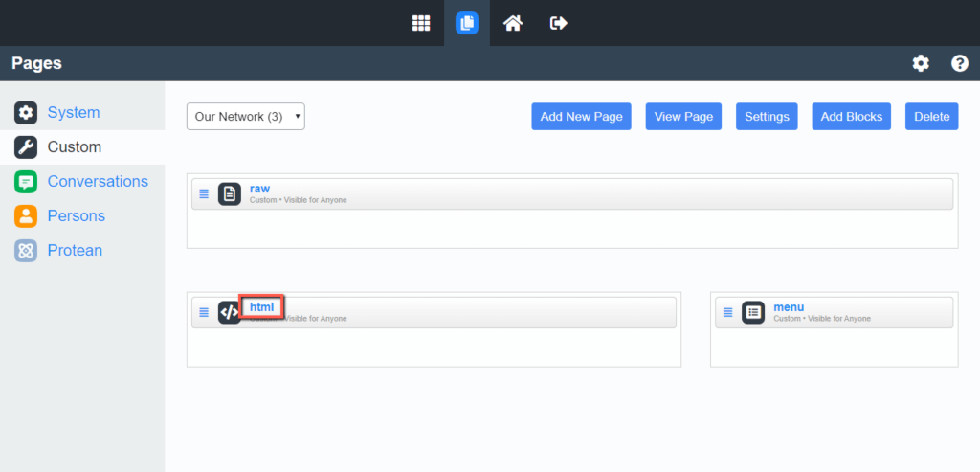Open the raw block link
Screen dimensions: 980x472
coord(259,189)
